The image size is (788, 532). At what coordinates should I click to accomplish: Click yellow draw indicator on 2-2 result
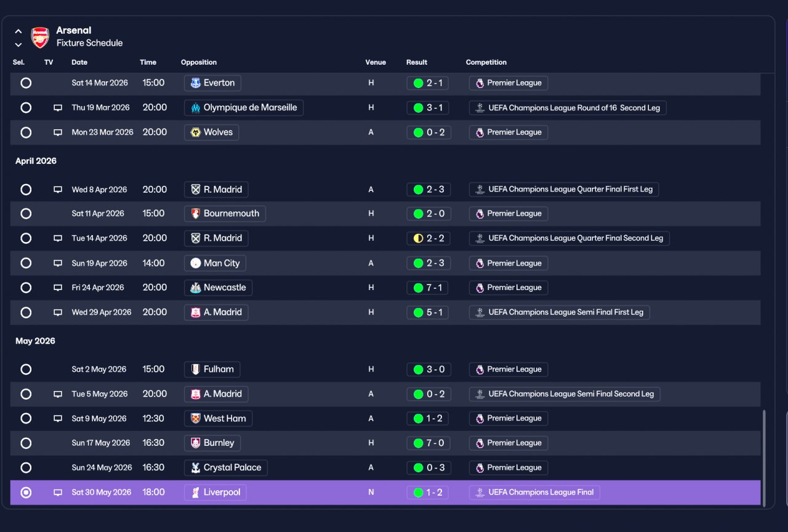tap(418, 238)
